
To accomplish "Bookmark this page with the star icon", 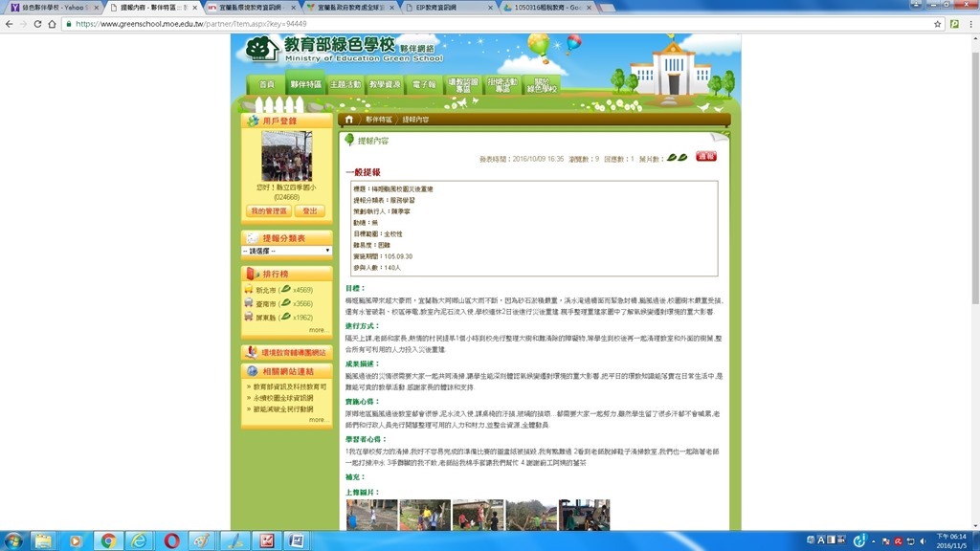I will tap(938, 24).
